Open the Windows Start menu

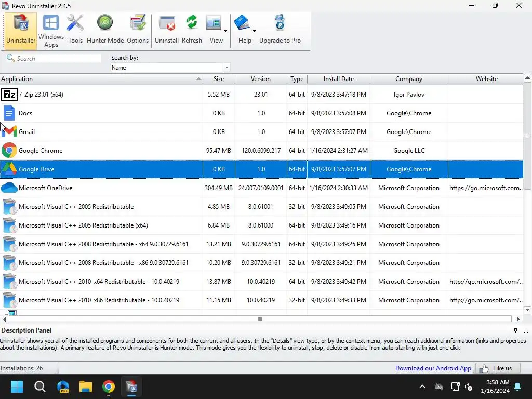click(17, 387)
